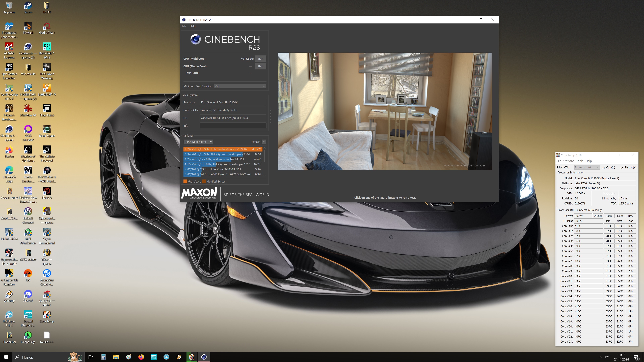Start the CPU Single Core test
The width and height of the screenshot is (644, 362).
click(x=260, y=67)
